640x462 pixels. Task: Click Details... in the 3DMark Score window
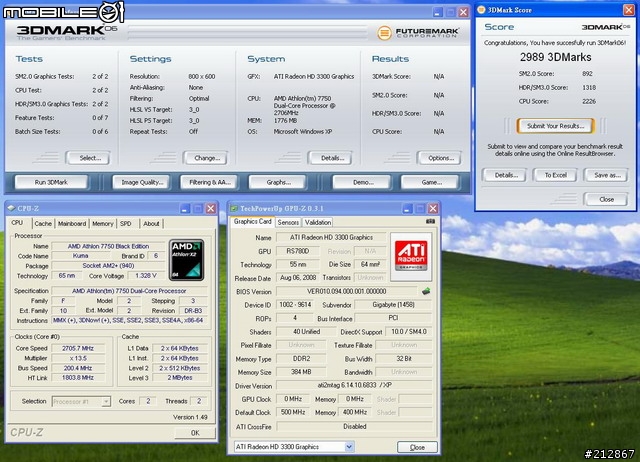coord(506,175)
